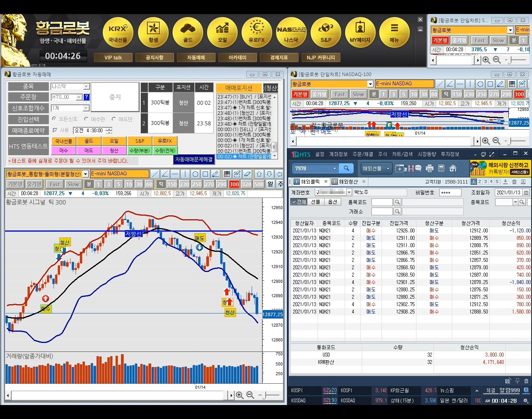Click the 1QHTS status bar settings gear
Screen dimensions: 532x419
(x=525, y=400)
